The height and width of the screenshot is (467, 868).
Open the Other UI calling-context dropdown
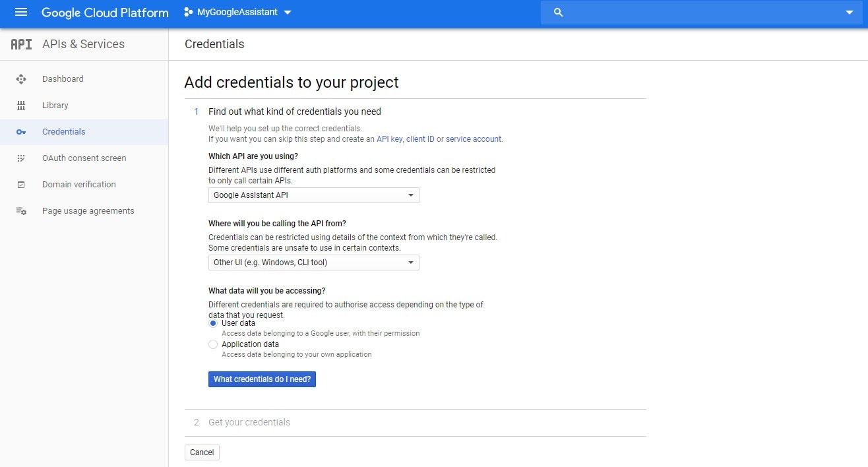(x=314, y=263)
